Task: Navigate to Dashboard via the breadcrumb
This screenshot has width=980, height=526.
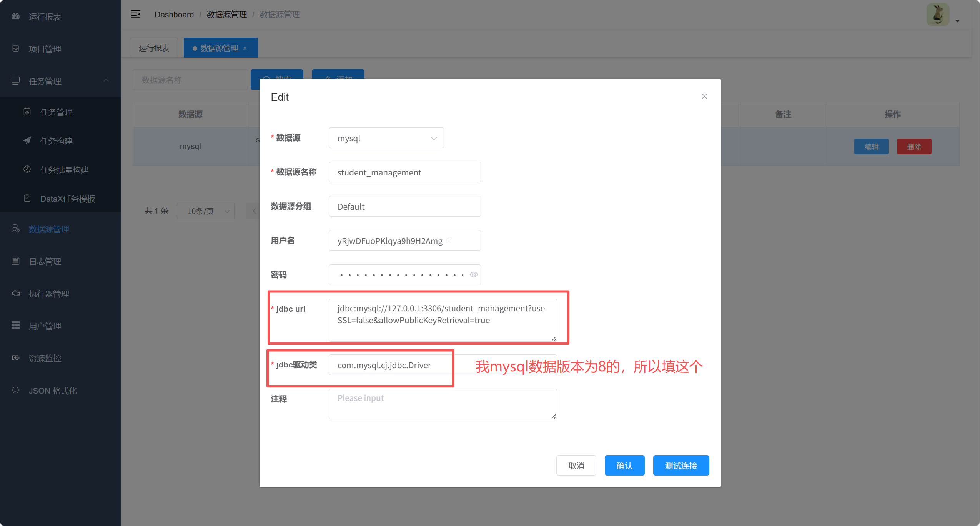Action: pos(174,14)
